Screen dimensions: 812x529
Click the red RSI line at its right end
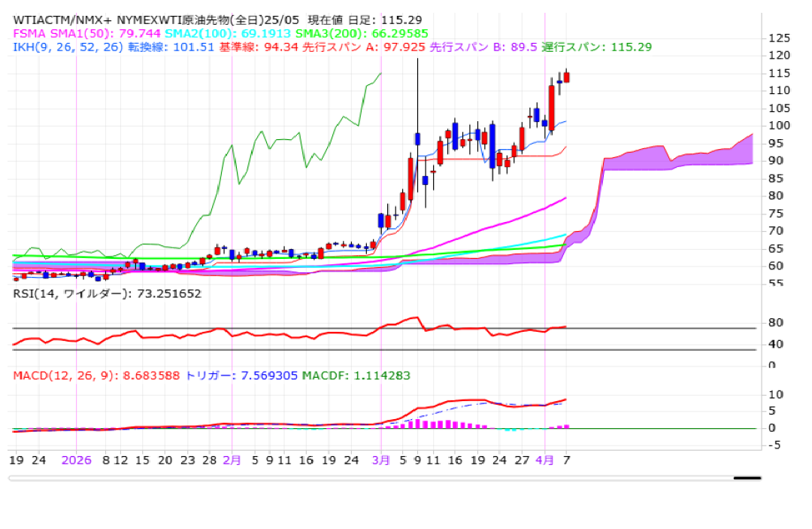tap(565, 327)
